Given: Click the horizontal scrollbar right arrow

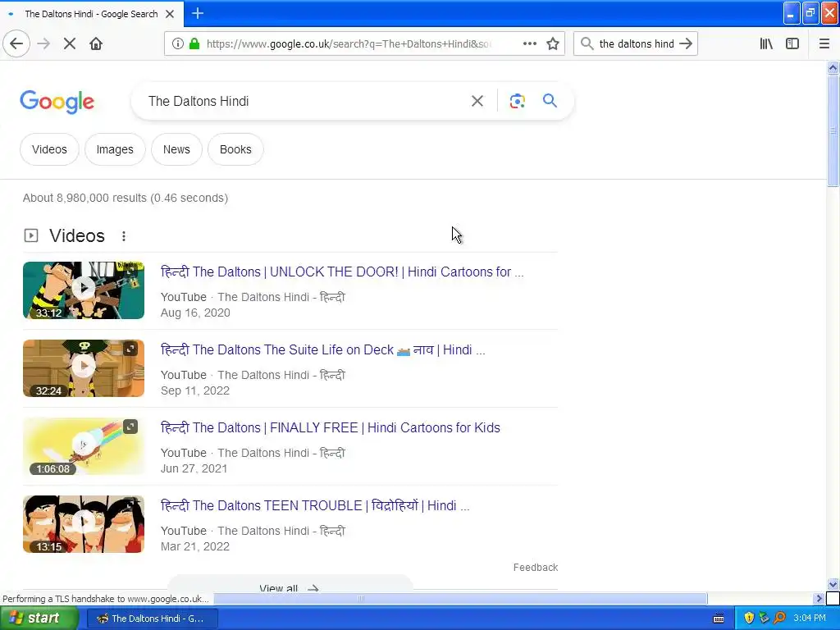Looking at the screenshot, I should [819, 598].
